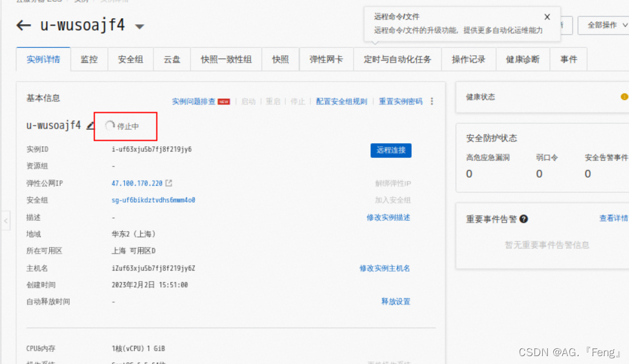The image size is (629, 364).
Task: Select hostname iZuf63xju5b7fj8f219jy6Z text
Action: pos(153,268)
